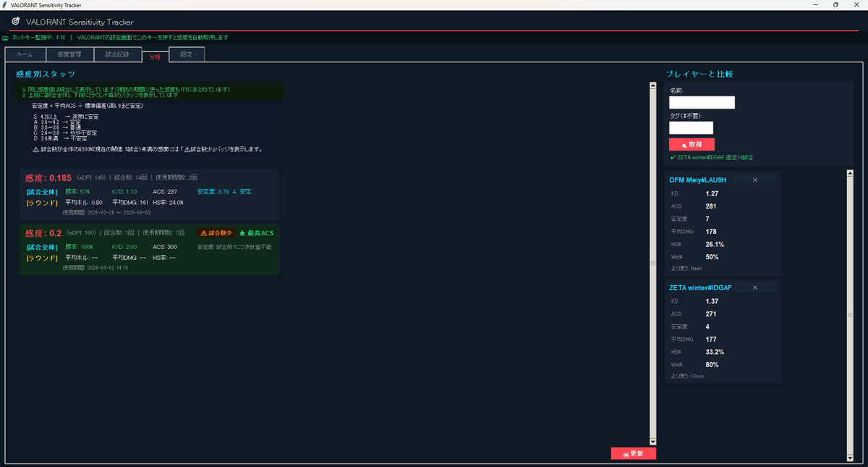This screenshot has width=868, height=467.
Task: Click the HS% value 26.1%
Action: click(715, 244)
